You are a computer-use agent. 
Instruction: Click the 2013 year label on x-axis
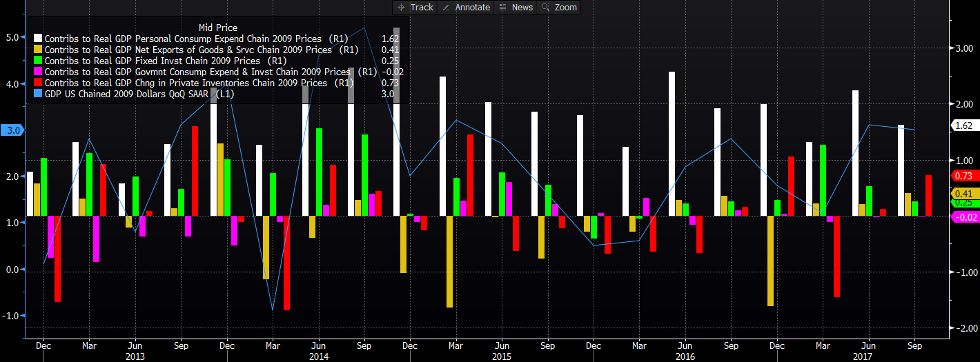coord(135,356)
